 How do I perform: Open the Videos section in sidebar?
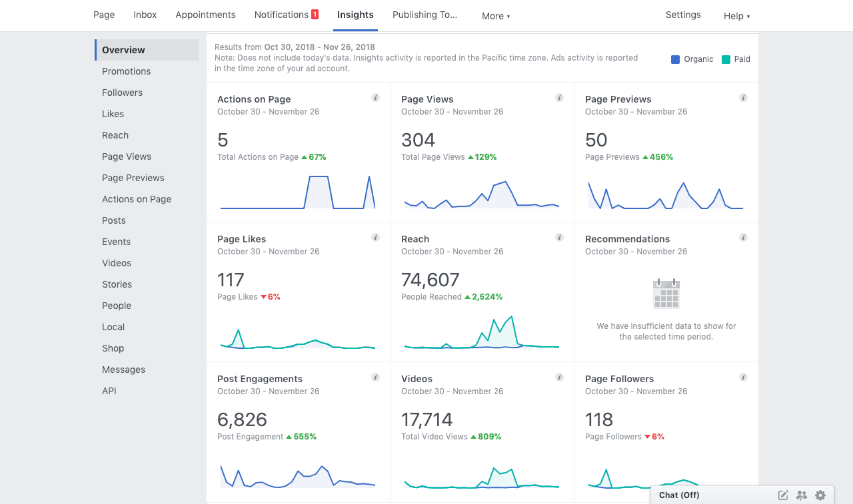[117, 263]
